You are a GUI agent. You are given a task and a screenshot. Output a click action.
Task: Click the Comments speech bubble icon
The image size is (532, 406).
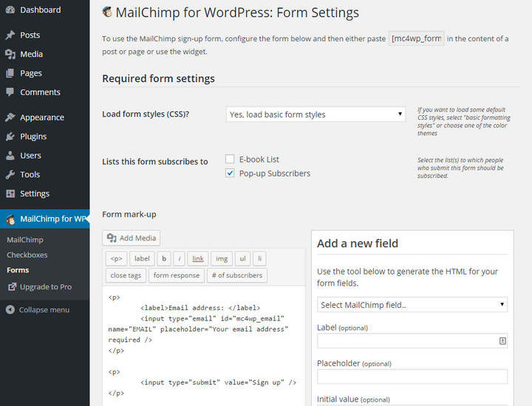[10, 92]
